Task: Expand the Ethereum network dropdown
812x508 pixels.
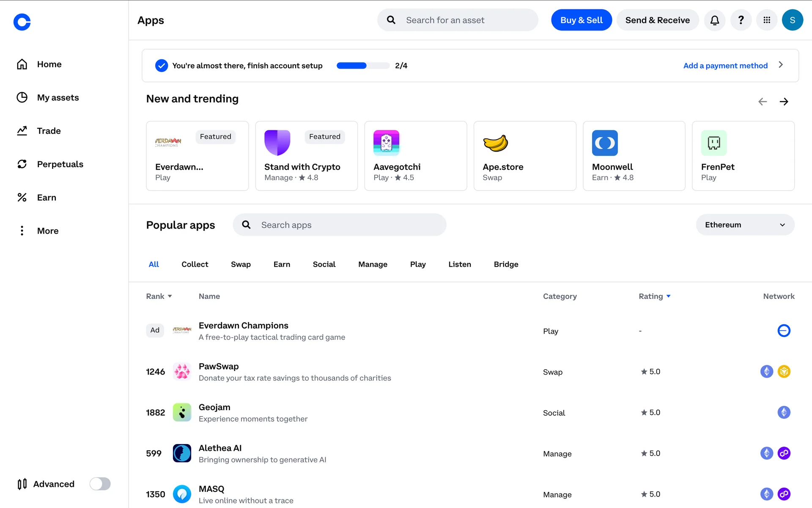Action: [745, 225]
